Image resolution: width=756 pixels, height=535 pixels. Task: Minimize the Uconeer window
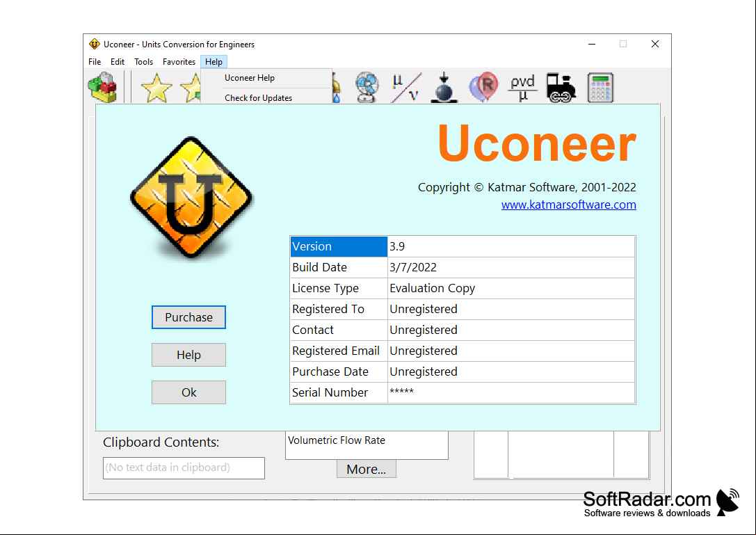coord(592,44)
